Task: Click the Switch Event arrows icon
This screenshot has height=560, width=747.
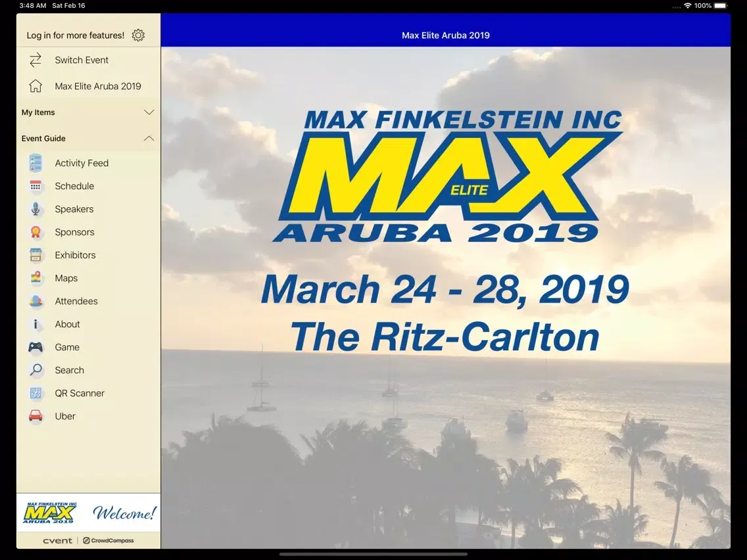Action: click(x=36, y=60)
